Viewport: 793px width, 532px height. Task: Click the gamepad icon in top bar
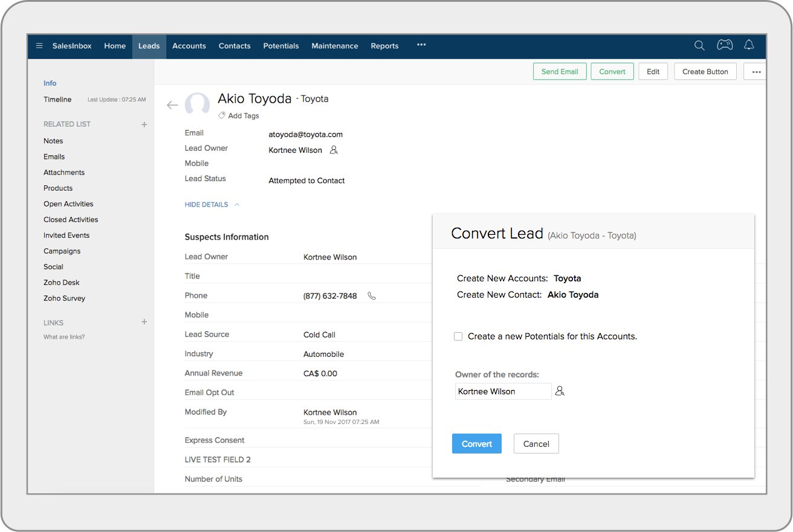click(x=725, y=45)
